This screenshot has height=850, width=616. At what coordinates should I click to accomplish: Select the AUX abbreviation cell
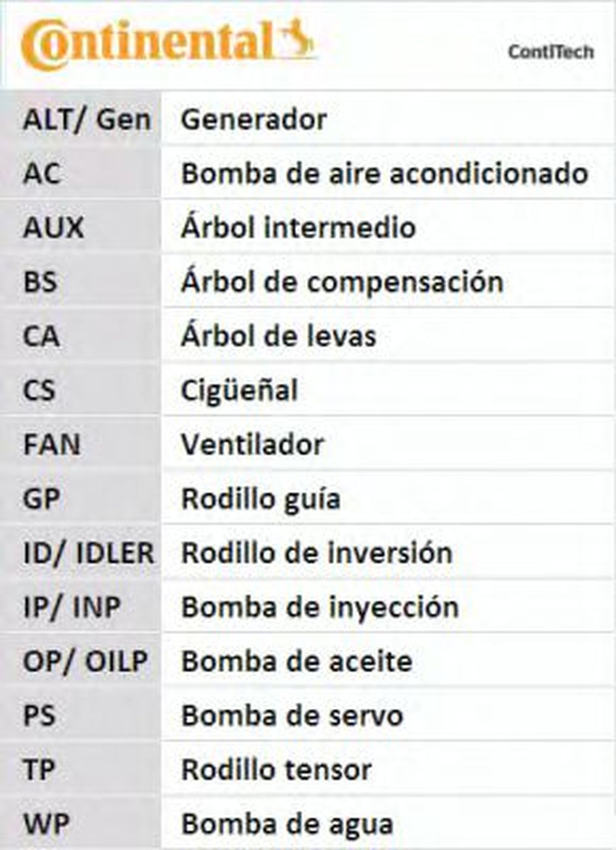click(53, 227)
